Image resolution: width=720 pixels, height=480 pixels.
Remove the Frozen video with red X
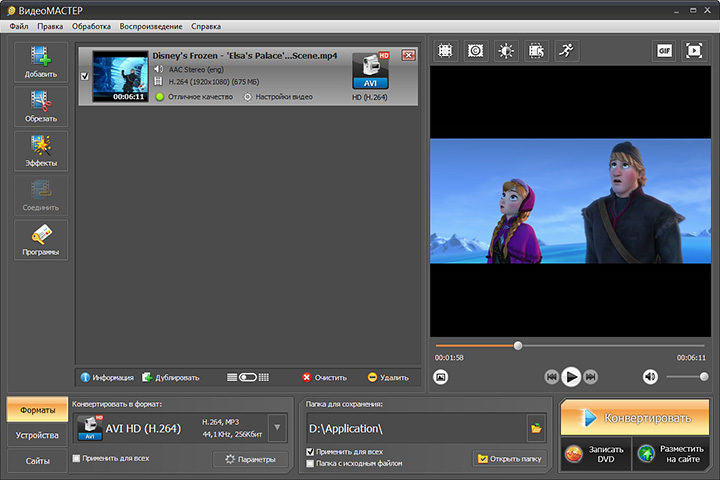click(x=408, y=55)
